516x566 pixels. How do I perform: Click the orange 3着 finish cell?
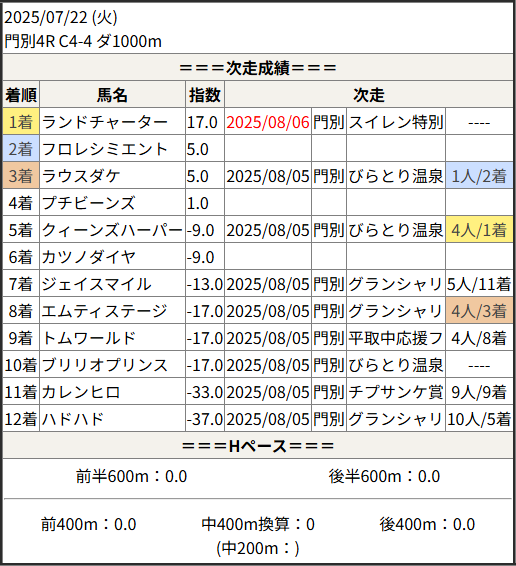[x=21, y=176]
